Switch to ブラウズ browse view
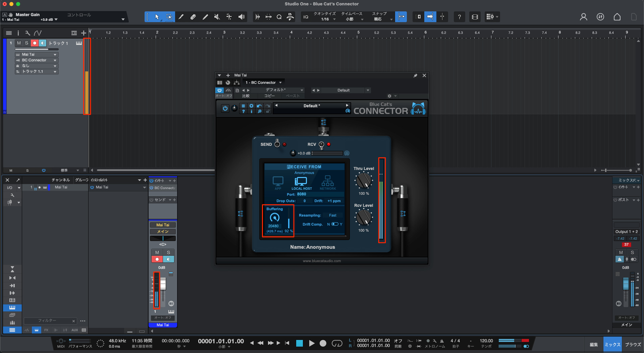This screenshot has width=644, height=353. pos(633,345)
